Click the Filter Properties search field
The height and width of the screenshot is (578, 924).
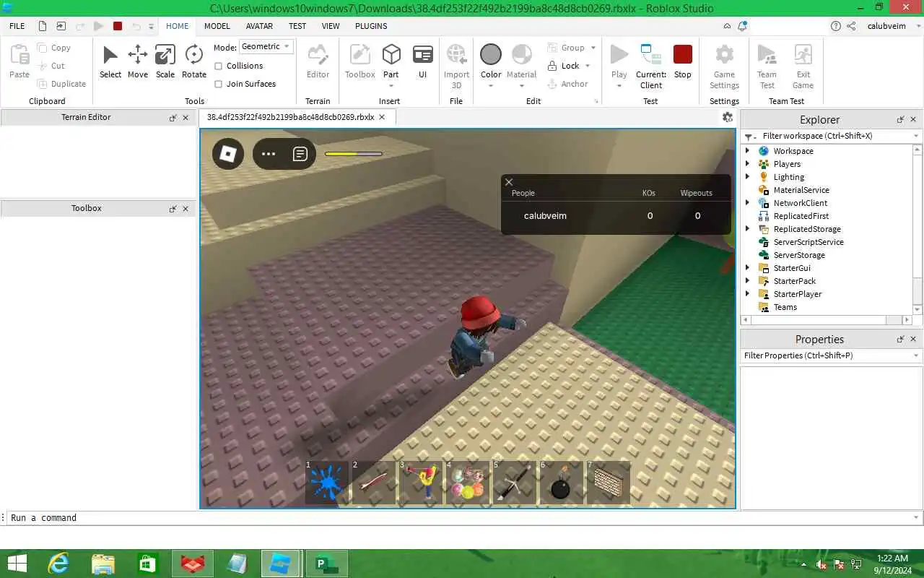(832, 355)
